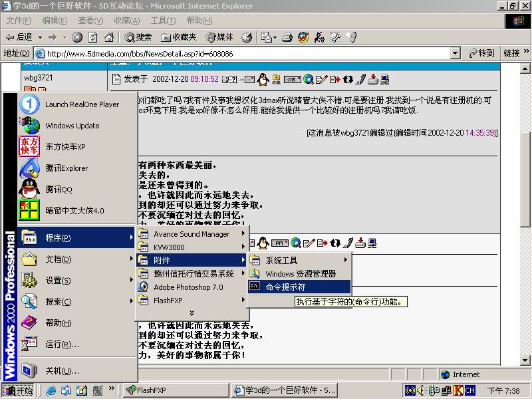Launch 腾讯Explorer from Start menu
This screenshot has width=532, height=399.
[77, 168]
